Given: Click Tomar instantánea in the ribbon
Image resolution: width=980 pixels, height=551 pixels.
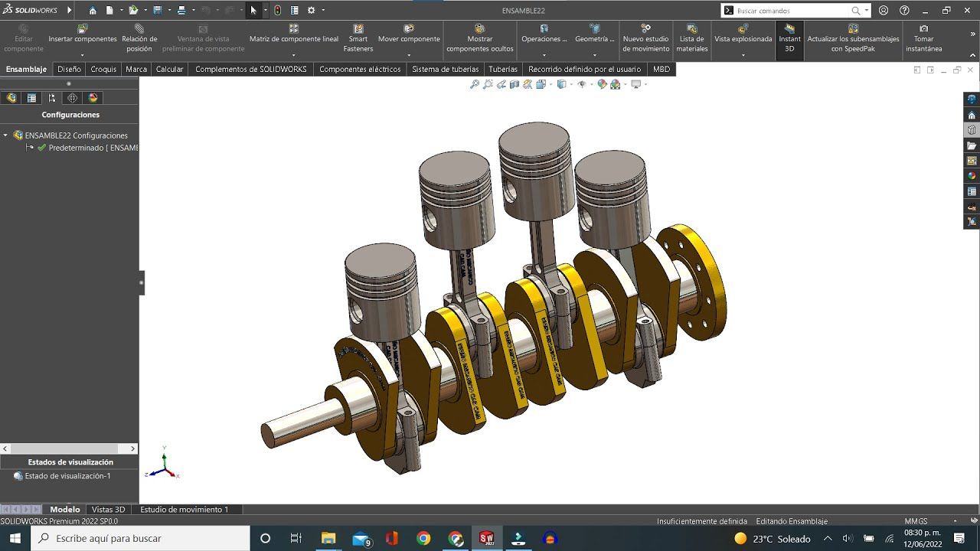Looking at the screenshot, I should pos(923,40).
